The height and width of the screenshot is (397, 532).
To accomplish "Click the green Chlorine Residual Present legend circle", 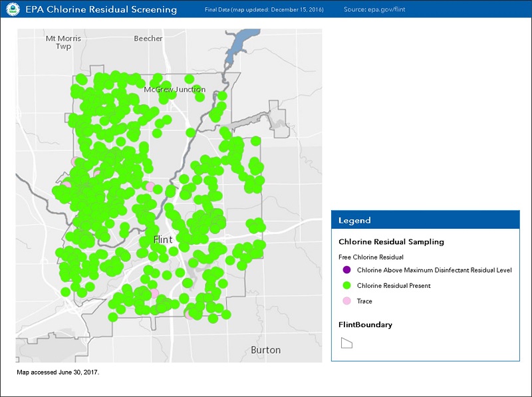I will pyautogui.click(x=346, y=286).
